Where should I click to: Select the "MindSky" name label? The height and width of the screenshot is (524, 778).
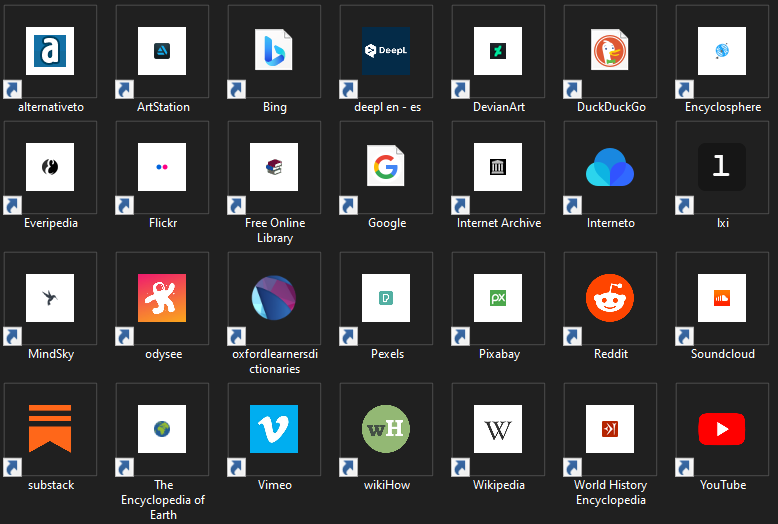[x=51, y=354]
